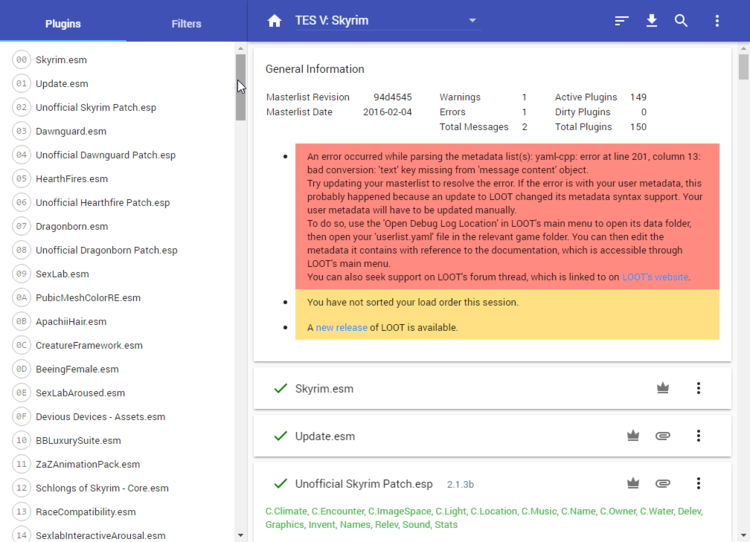Update masterlist with the download icon
750x542 pixels.
[x=651, y=21]
